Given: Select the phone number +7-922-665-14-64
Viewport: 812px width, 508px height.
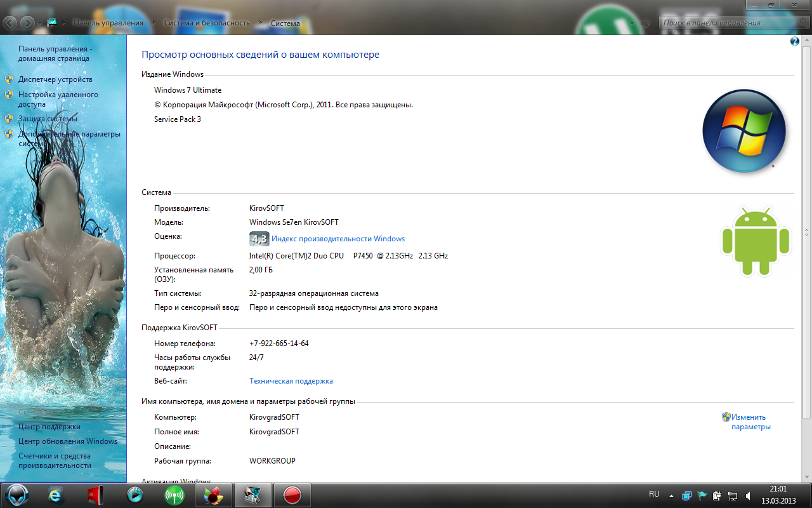Looking at the screenshot, I should [279, 344].
